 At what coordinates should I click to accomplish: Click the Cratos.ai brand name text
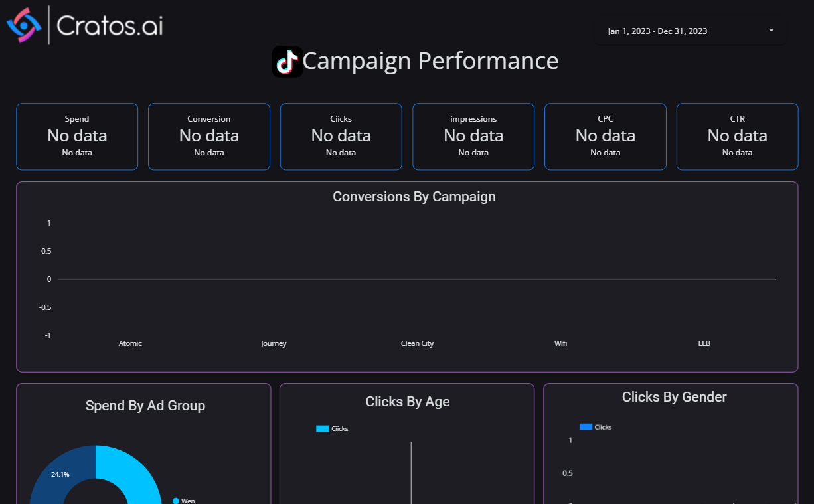[110, 26]
